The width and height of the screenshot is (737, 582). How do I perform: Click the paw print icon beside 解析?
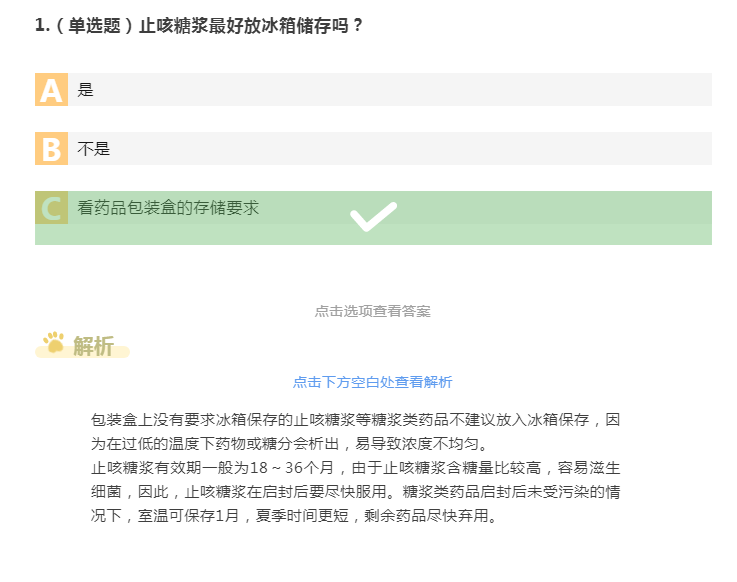click(x=53, y=344)
